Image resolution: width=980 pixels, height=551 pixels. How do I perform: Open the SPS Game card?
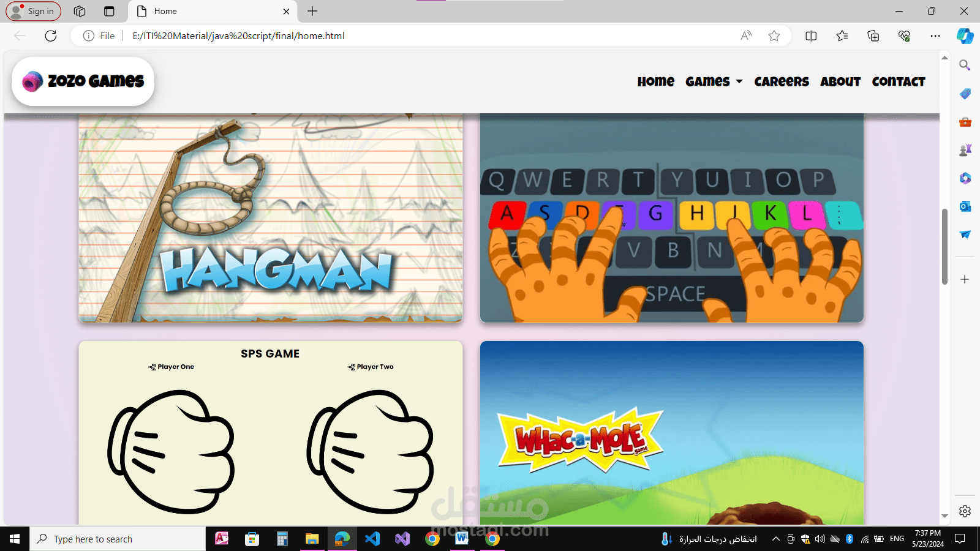pyautogui.click(x=271, y=432)
